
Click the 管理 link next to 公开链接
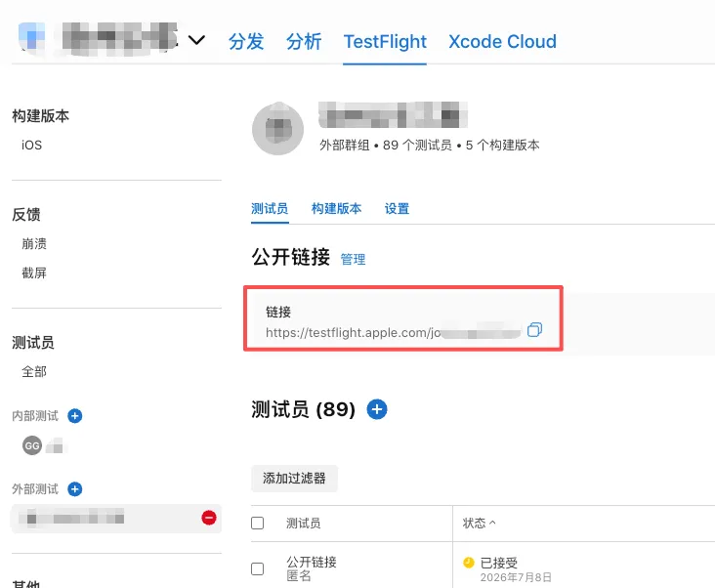pos(353,260)
